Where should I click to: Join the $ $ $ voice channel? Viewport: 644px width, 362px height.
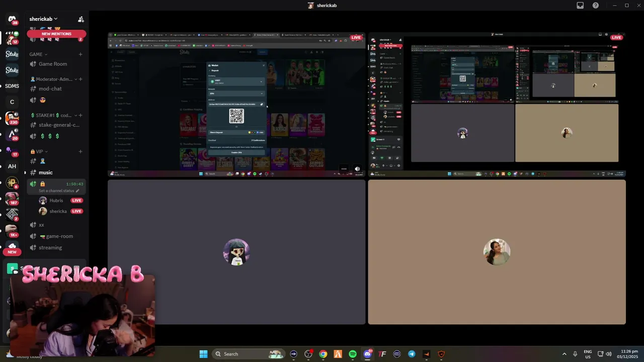pos(56,136)
